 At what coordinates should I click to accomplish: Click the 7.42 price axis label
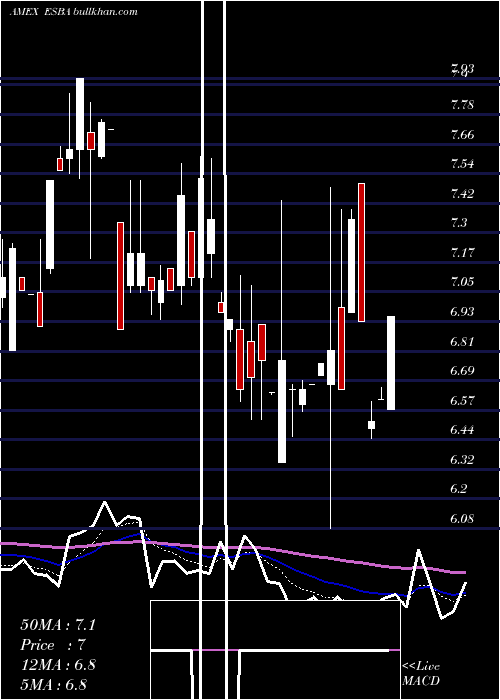pos(462,193)
